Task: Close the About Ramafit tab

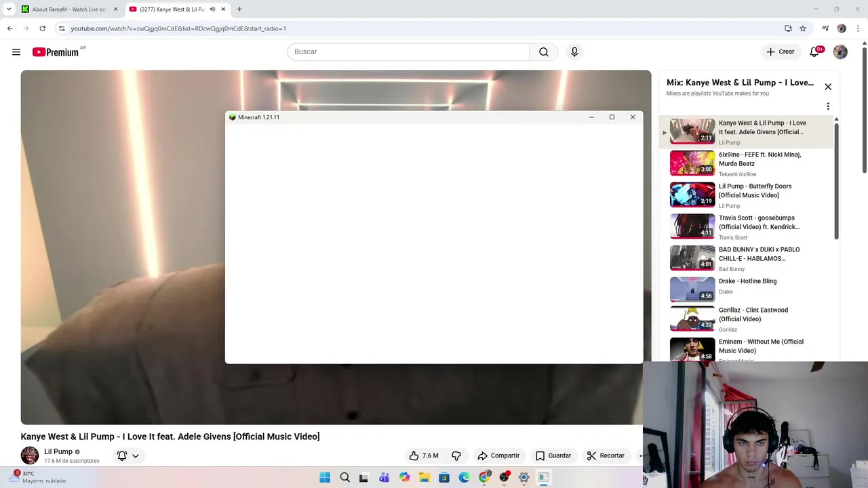Action: coord(116,9)
